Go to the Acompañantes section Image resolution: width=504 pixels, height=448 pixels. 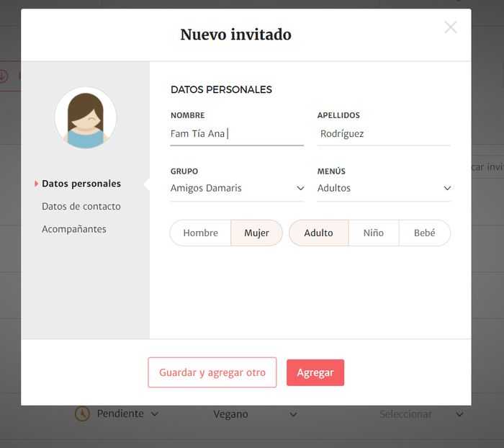[x=74, y=229]
